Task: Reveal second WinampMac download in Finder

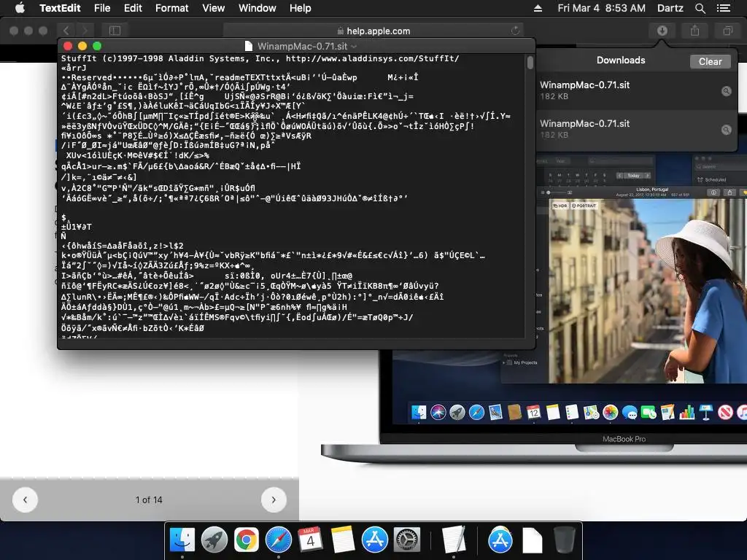Action: pos(726,130)
